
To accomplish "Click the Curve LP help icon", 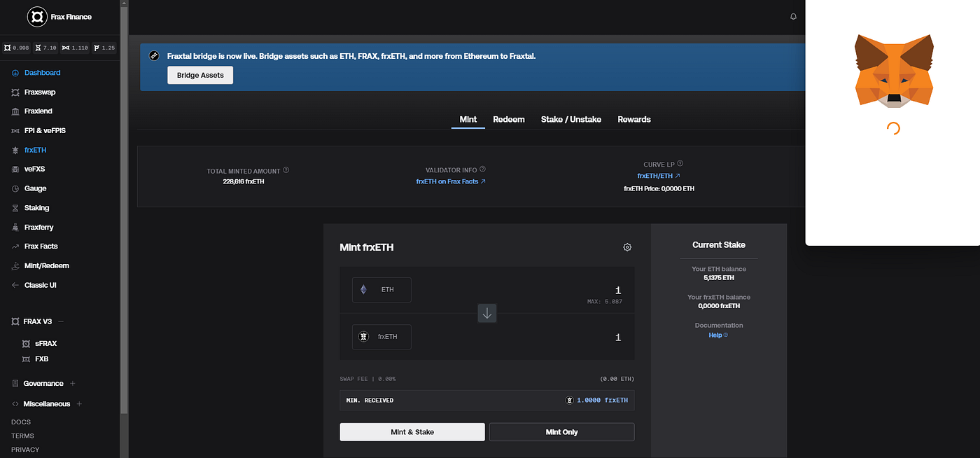I will point(680,164).
